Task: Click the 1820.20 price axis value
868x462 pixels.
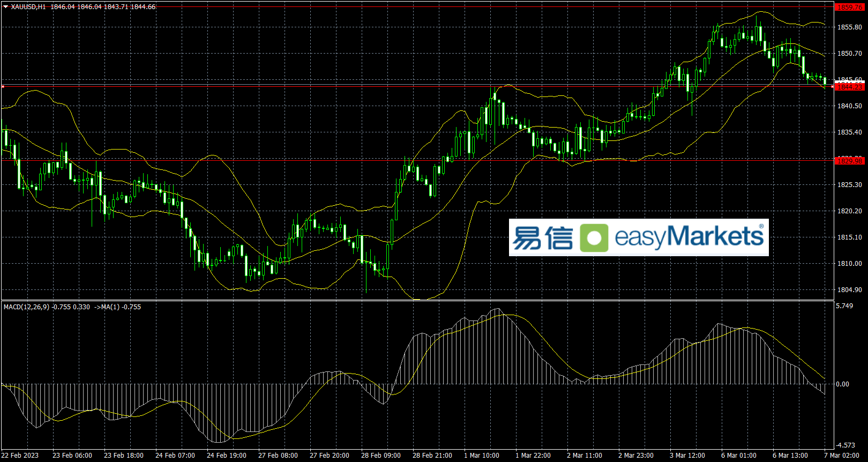Action: pos(850,211)
